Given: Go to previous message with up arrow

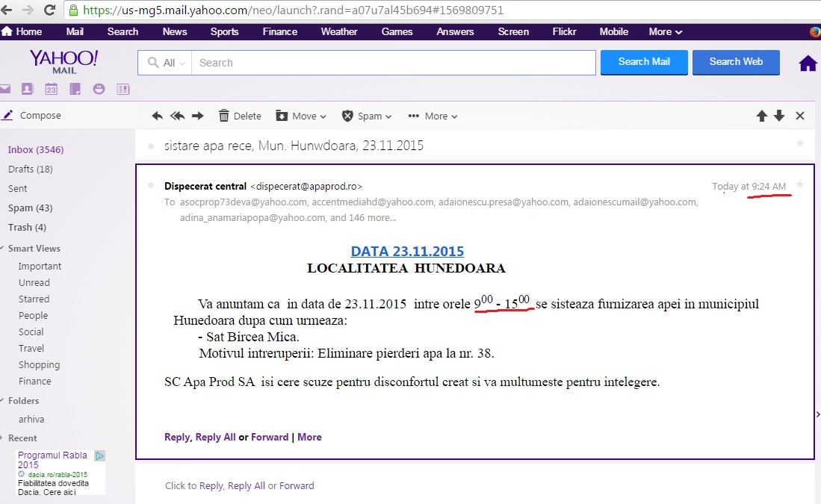Looking at the screenshot, I should pos(761,116).
